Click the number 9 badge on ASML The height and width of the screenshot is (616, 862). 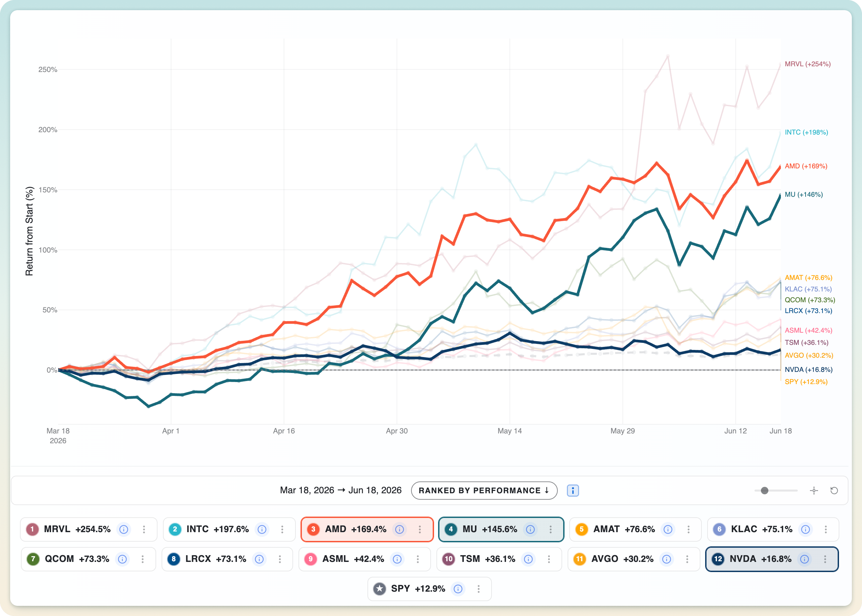click(x=311, y=559)
